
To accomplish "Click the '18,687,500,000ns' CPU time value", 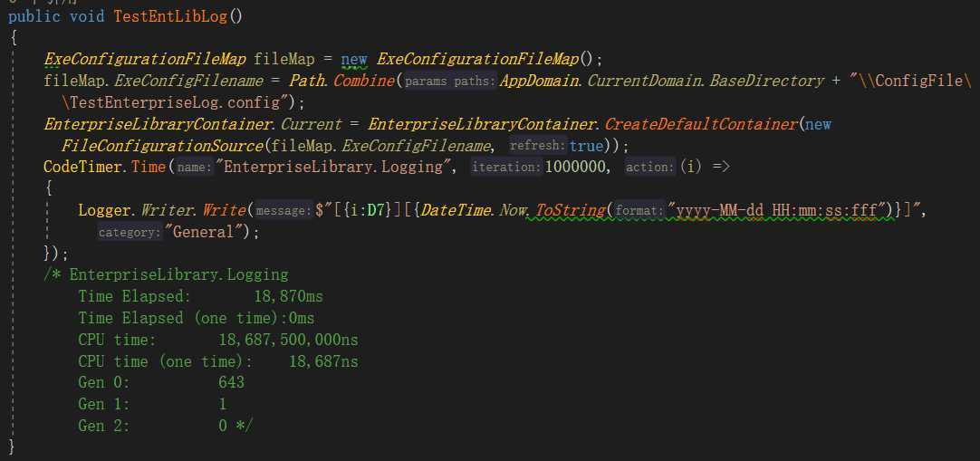I will click(288, 340).
